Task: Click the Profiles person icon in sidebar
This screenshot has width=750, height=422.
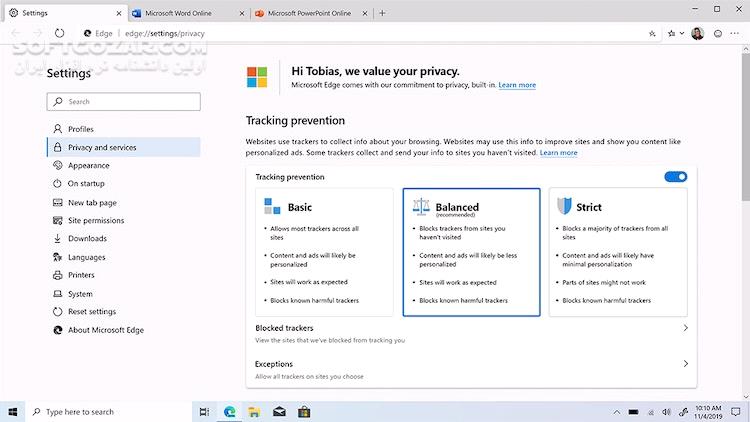Action: pos(57,129)
